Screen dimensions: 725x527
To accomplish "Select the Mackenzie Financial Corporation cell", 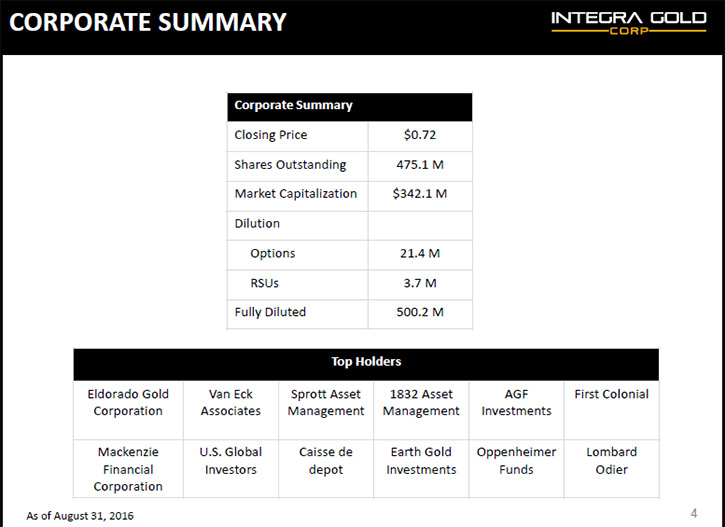I will click(128, 469).
